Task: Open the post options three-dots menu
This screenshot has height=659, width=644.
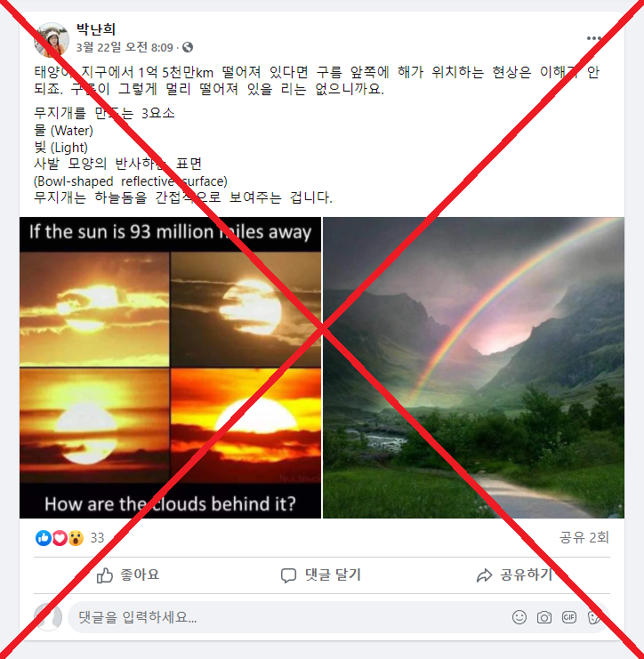Action: 593,38
